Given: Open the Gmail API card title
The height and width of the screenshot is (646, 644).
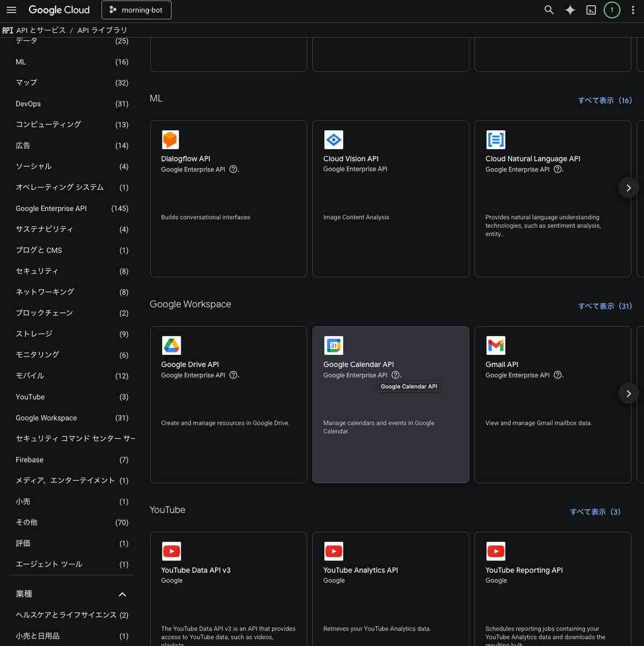Looking at the screenshot, I should (x=502, y=364).
